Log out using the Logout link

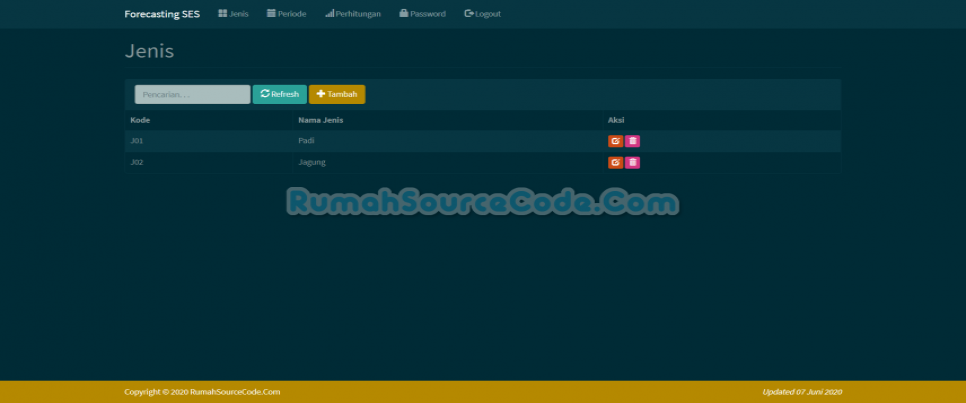[x=482, y=14]
